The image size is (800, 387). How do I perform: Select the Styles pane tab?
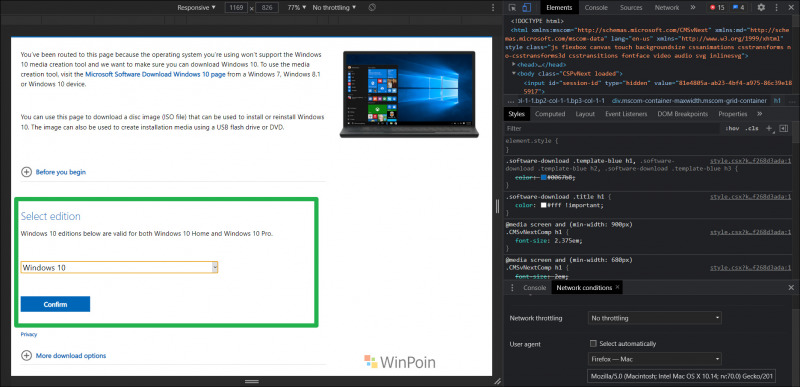point(516,114)
